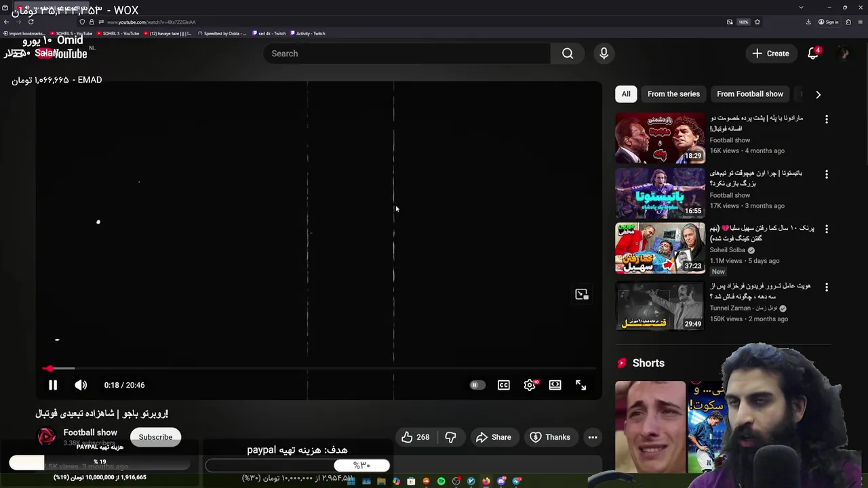This screenshot has width=868, height=488.
Task: Click the browser address bar URL
Action: click(151, 22)
